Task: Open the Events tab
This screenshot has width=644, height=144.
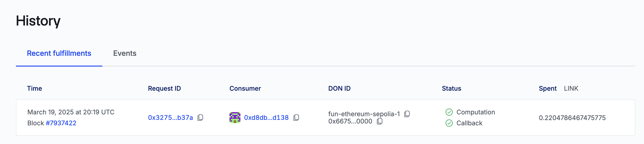Action: tap(124, 53)
